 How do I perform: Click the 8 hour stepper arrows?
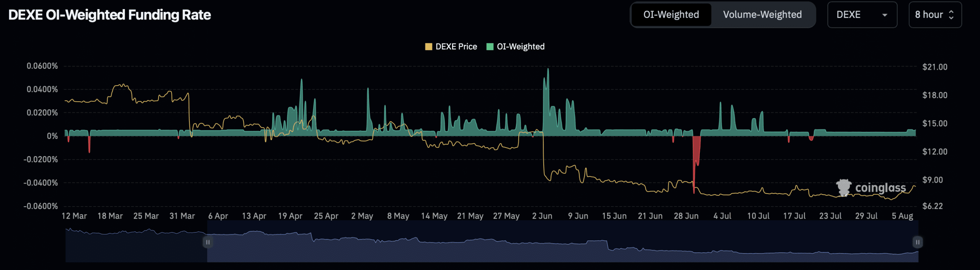tap(951, 15)
